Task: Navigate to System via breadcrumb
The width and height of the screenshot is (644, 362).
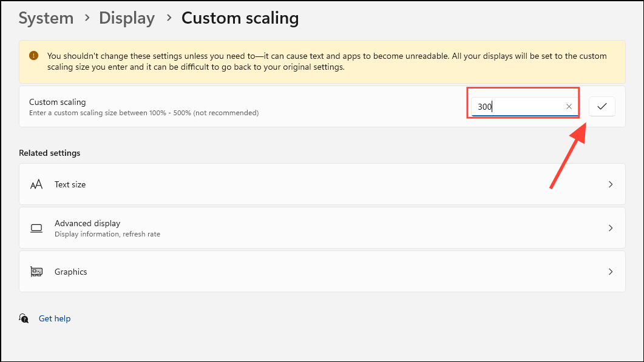Action: [46, 18]
